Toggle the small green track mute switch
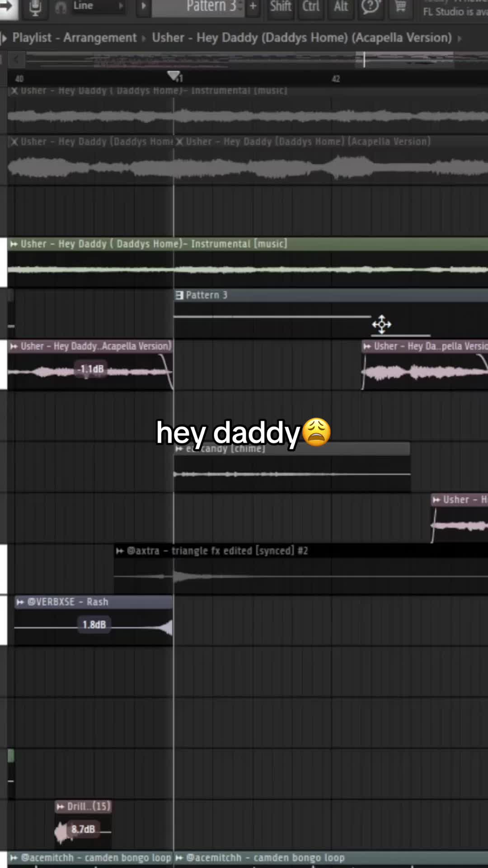Screen dimensions: 488x868 click(11, 755)
